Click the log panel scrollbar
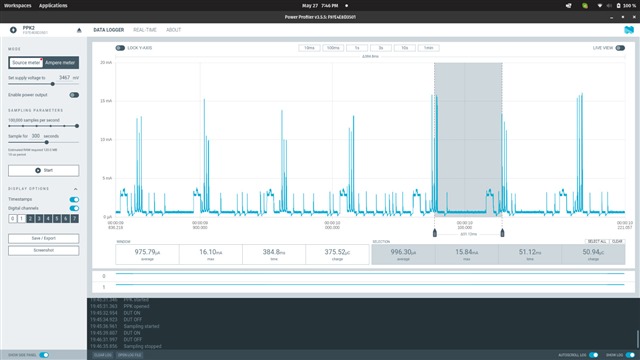 (638, 339)
